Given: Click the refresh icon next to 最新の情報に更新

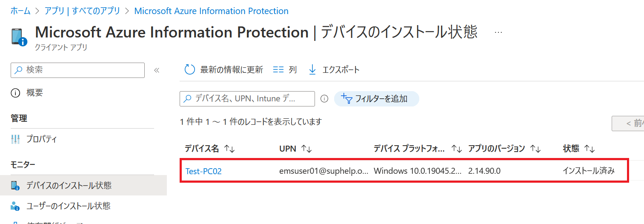Looking at the screenshot, I should pyautogui.click(x=189, y=70).
